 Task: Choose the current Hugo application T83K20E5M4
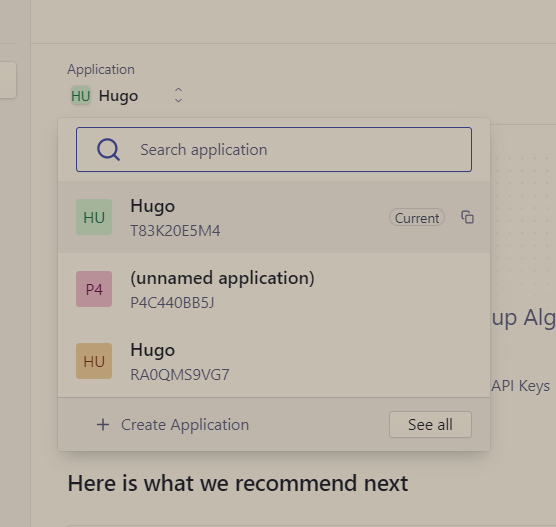274,217
